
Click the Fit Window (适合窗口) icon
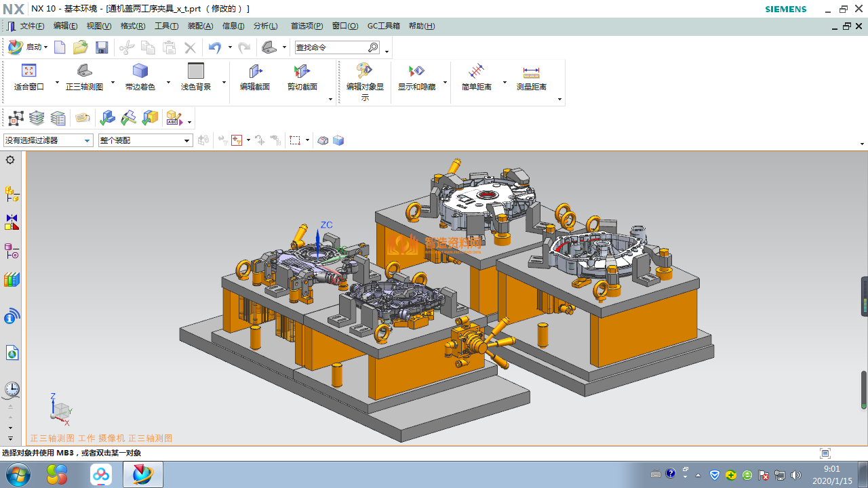[28, 71]
